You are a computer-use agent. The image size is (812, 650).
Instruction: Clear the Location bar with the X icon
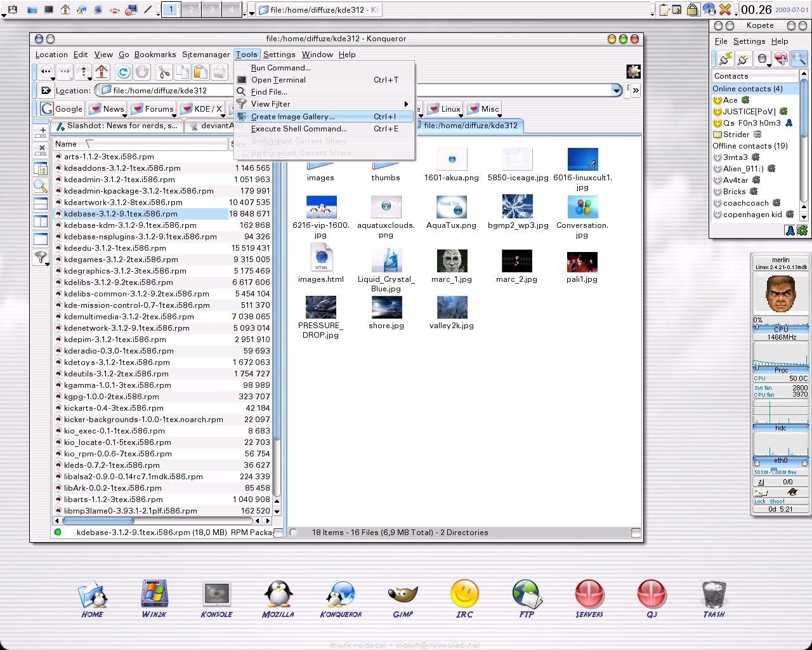point(46,90)
